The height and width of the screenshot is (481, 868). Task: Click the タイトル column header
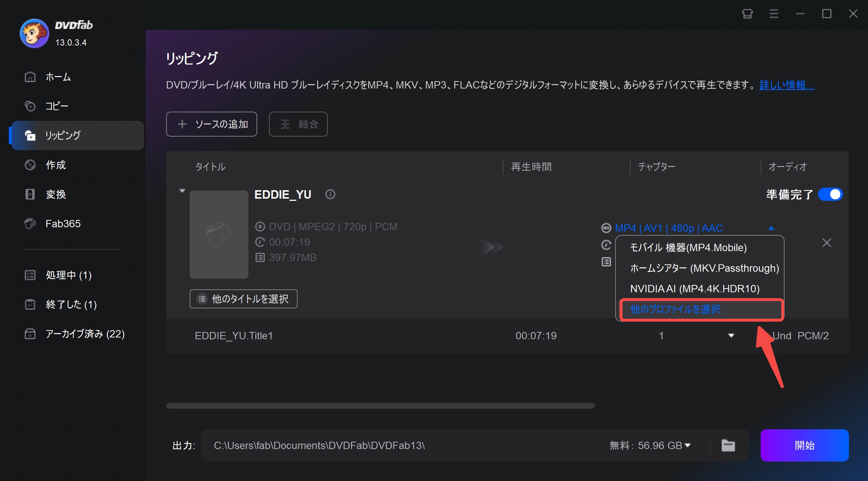210,167
